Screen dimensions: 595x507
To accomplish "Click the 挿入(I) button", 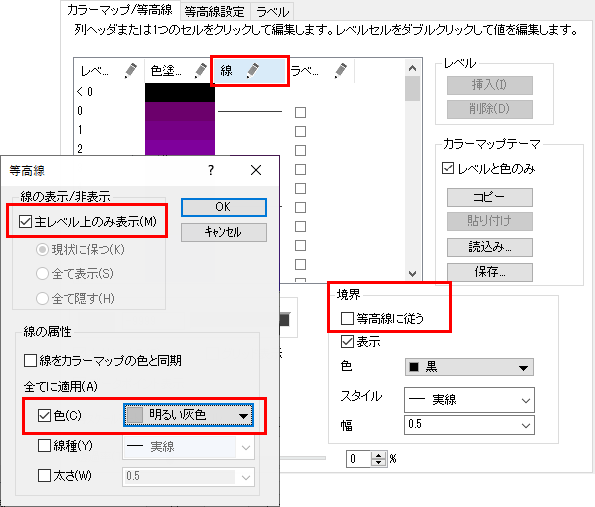I will (x=490, y=85).
